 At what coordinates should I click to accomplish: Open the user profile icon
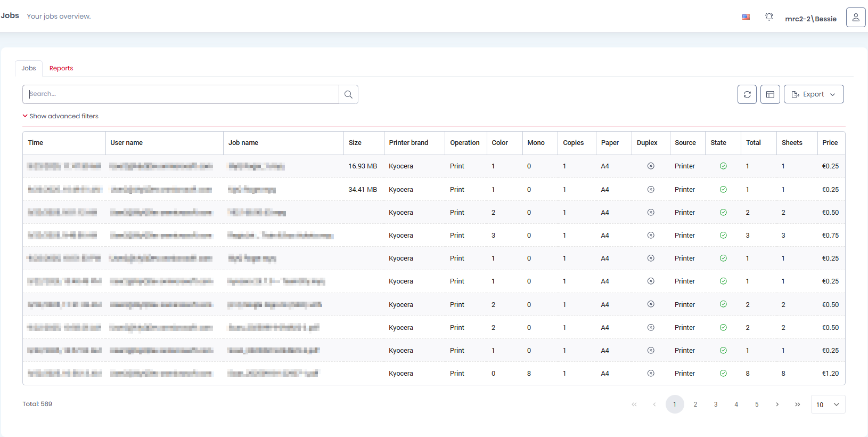click(x=855, y=17)
